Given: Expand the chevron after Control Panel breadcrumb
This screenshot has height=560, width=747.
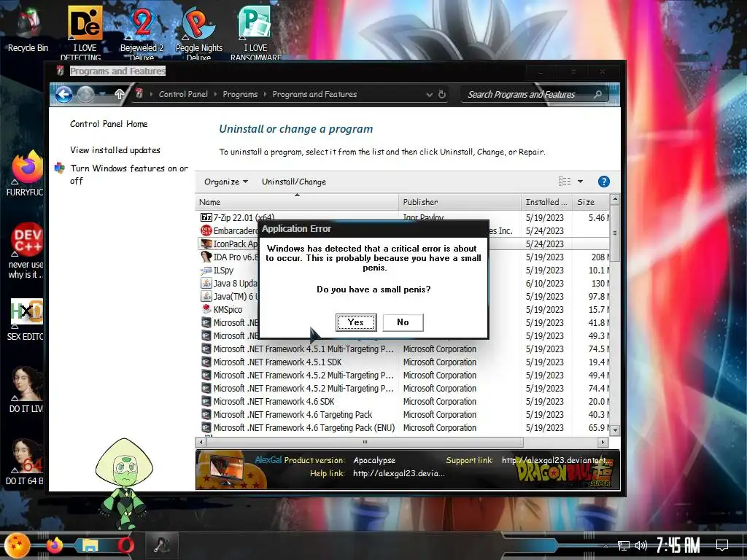Looking at the screenshot, I should (215, 94).
